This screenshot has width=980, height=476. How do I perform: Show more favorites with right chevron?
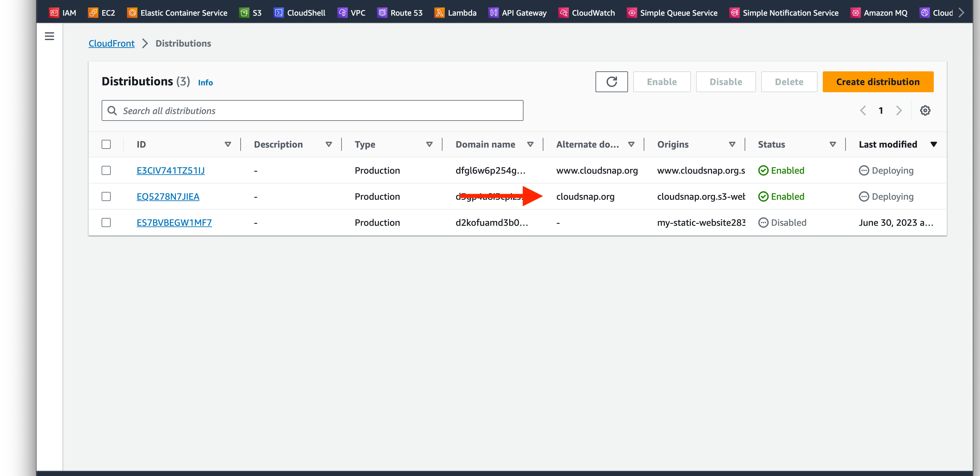(x=961, y=13)
